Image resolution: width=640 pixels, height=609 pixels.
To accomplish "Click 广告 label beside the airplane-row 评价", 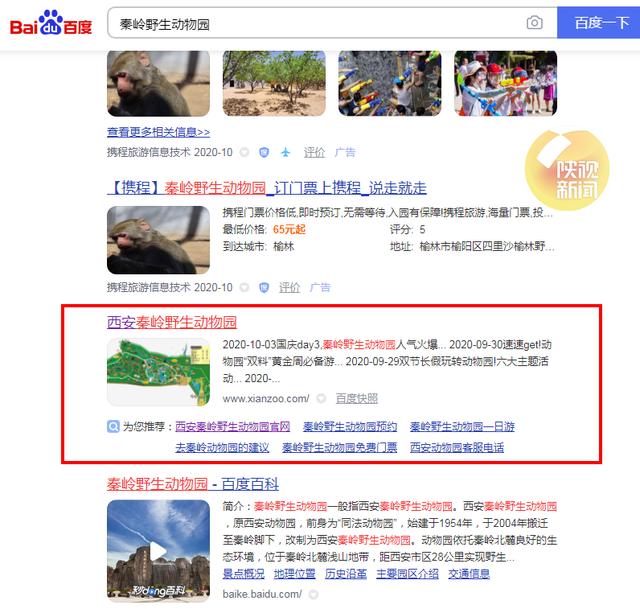I will coord(345,153).
